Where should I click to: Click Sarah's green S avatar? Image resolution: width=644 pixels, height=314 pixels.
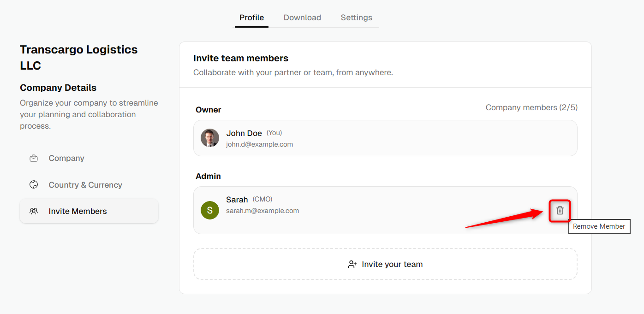click(x=210, y=210)
